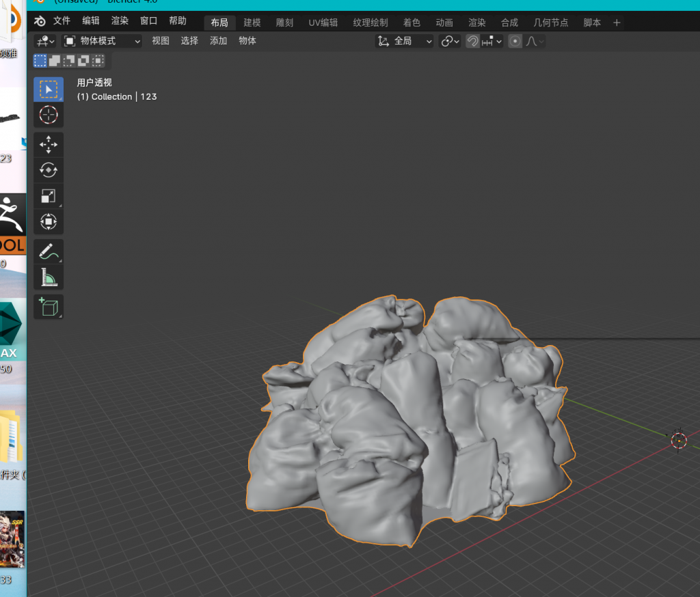Viewport: 700px width, 597px height.
Task: Switch to the 雕刻 workspace tab
Action: (x=285, y=23)
